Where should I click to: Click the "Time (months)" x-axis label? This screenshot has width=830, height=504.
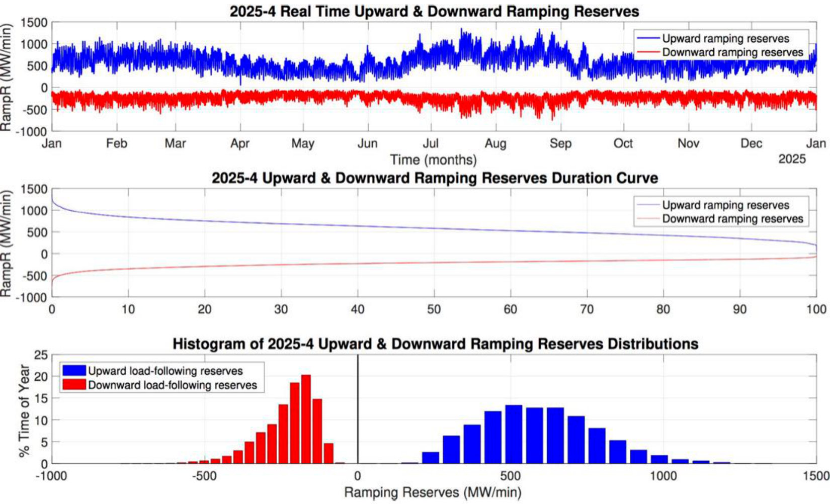pyautogui.click(x=434, y=160)
